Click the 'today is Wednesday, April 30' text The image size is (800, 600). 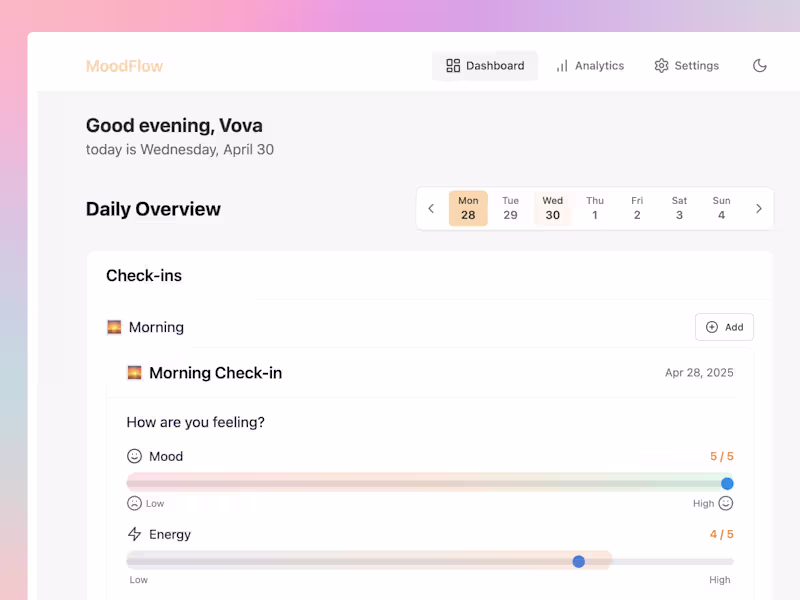180,149
